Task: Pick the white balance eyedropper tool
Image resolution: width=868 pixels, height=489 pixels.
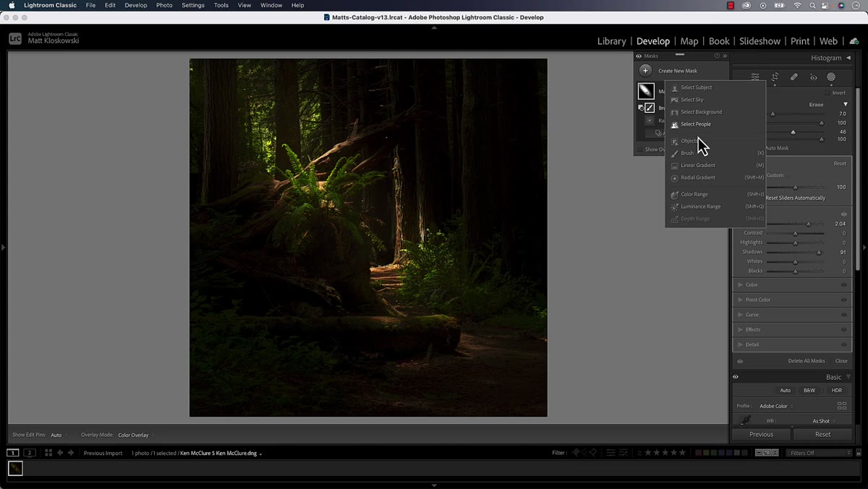Action: click(745, 420)
